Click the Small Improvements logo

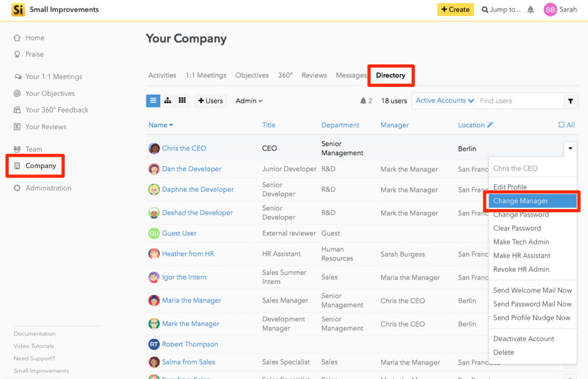[x=18, y=9]
